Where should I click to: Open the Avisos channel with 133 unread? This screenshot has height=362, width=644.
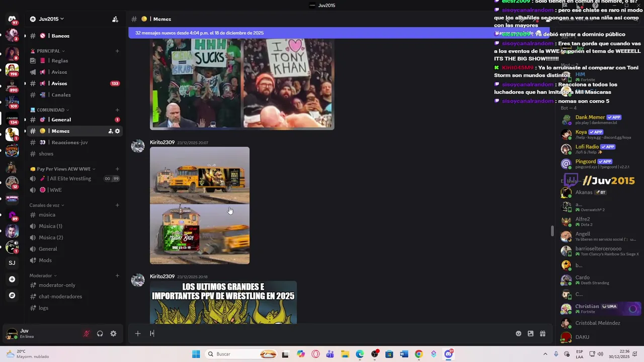[74, 83]
